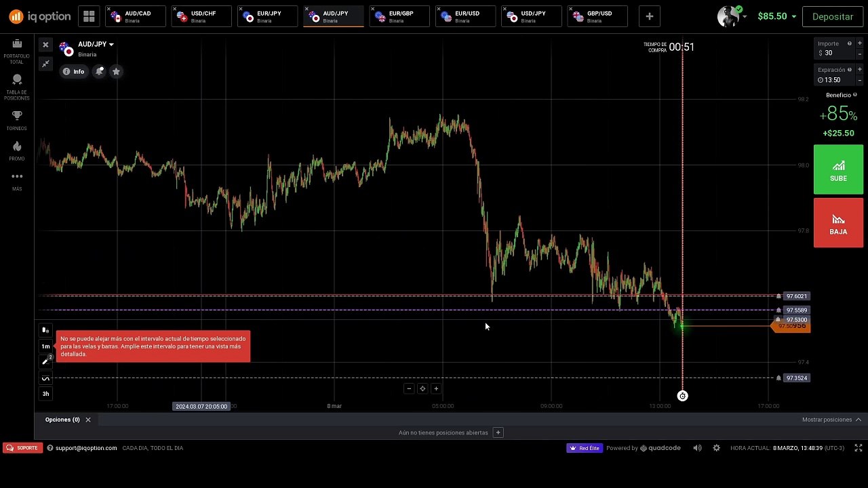868x488 pixels.
Task: Increase Importe with the plus stepper
Action: pyautogui.click(x=860, y=44)
